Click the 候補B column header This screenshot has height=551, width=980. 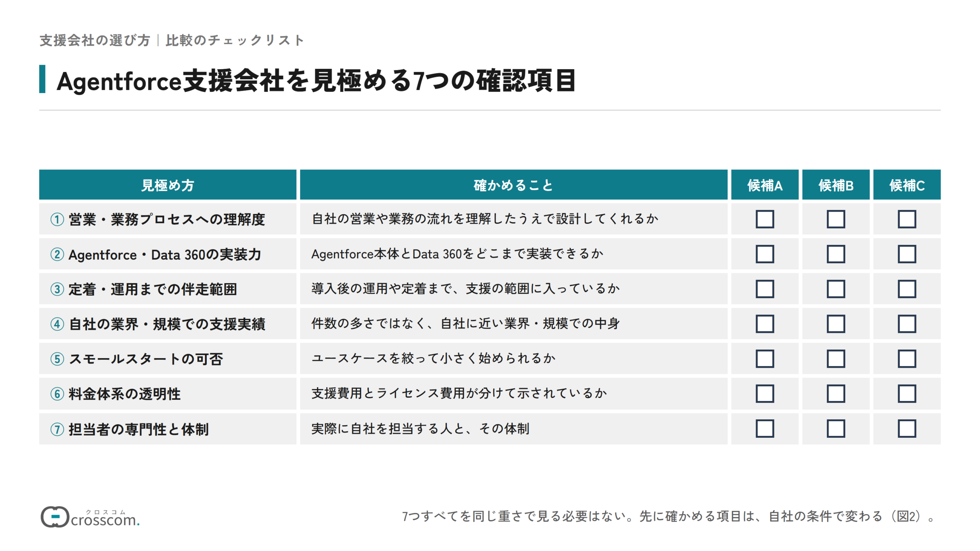836,185
